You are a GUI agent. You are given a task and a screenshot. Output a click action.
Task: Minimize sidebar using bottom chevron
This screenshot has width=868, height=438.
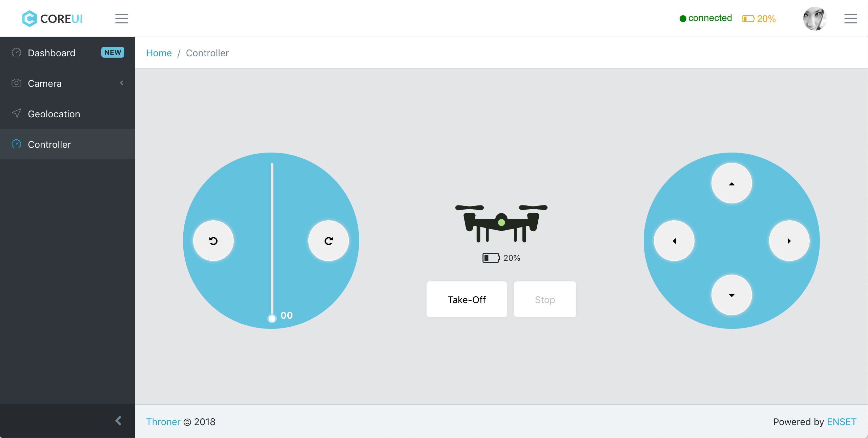118,421
